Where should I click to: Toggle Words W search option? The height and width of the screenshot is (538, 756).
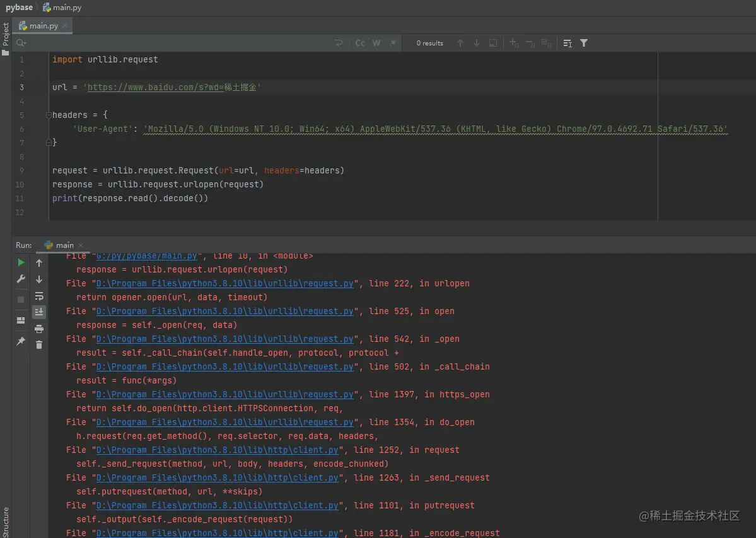[x=376, y=43]
